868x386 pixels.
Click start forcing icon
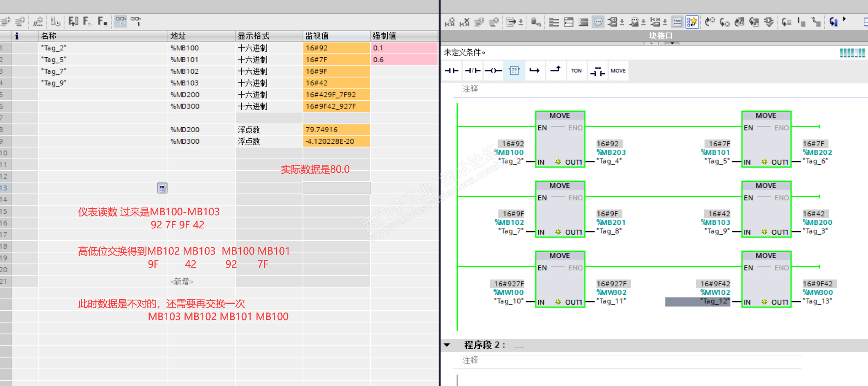pos(88,21)
